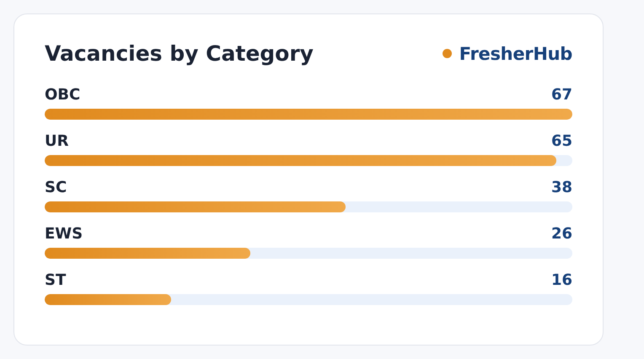Click the ST vacancy count 16
The height and width of the screenshot is (359, 644).
[562, 280]
